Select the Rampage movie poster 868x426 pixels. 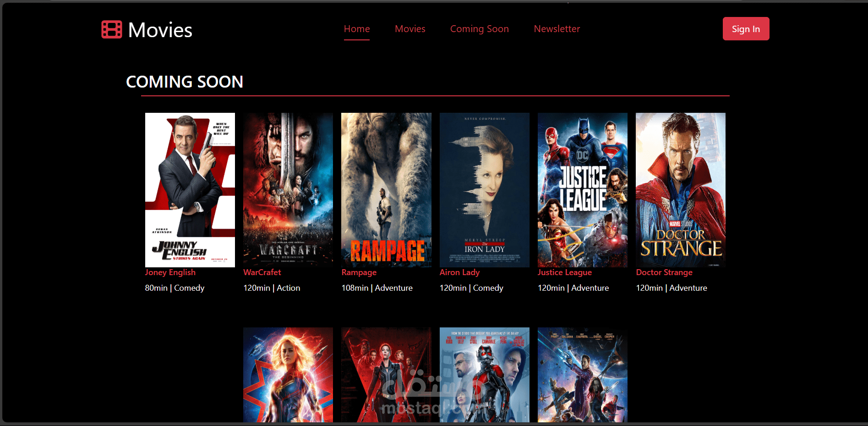click(x=386, y=190)
